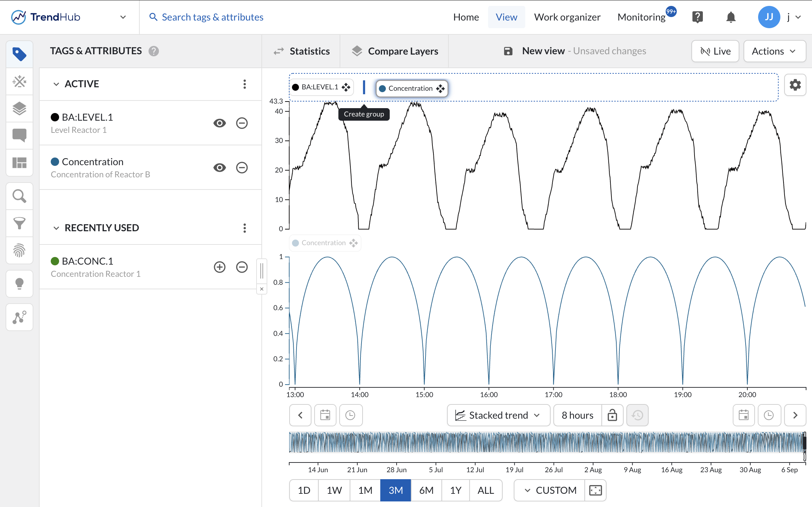Screen dimensions: 812x507
Task: Open the comments sidebar icon
Action: [x=19, y=136]
